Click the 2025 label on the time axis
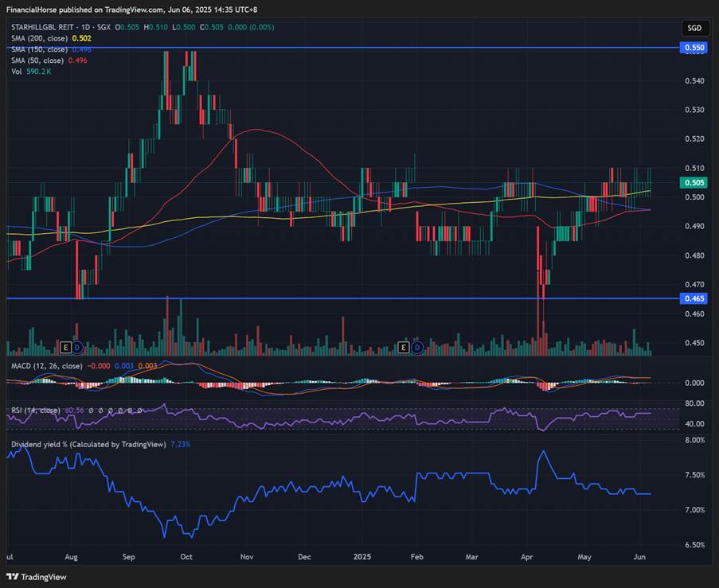 362,557
